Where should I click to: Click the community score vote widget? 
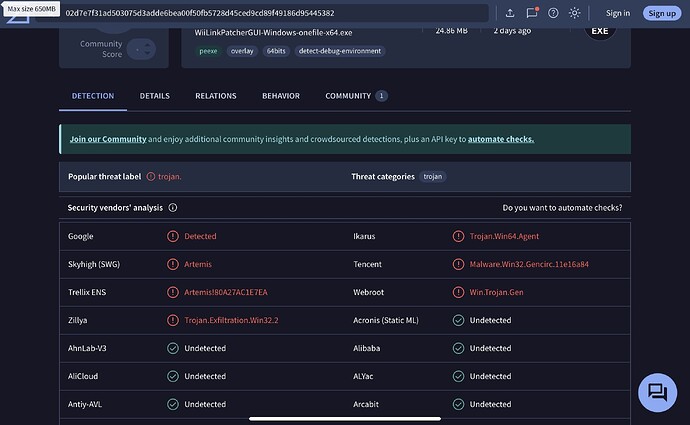pos(143,47)
